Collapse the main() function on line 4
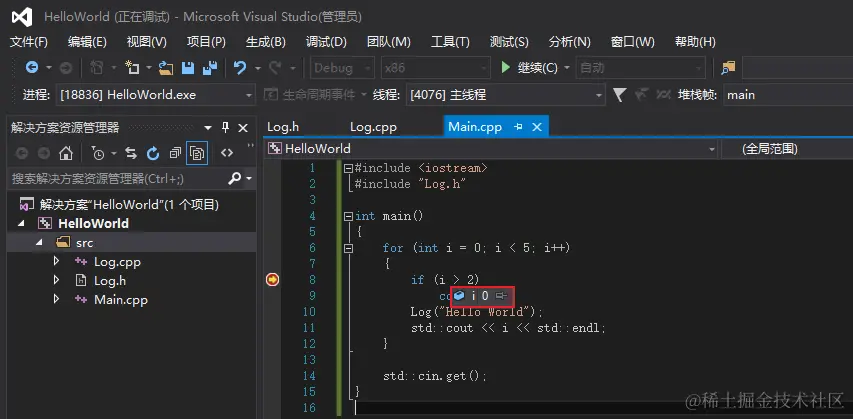 pos(348,216)
